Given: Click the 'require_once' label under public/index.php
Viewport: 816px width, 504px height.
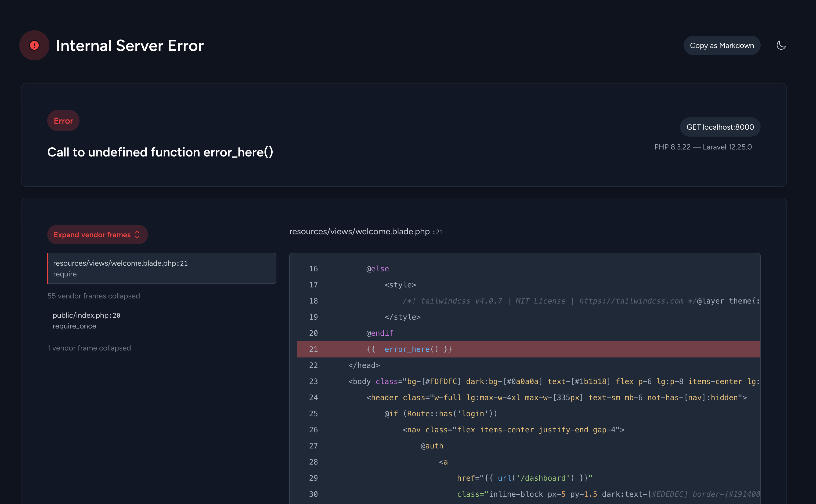Looking at the screenshot, I should (x=74, y=326).
